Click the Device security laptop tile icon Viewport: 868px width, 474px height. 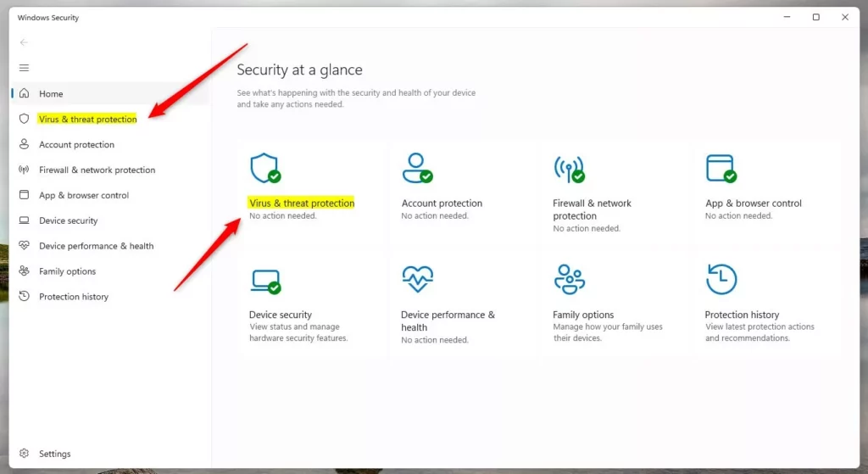[264, 280]
